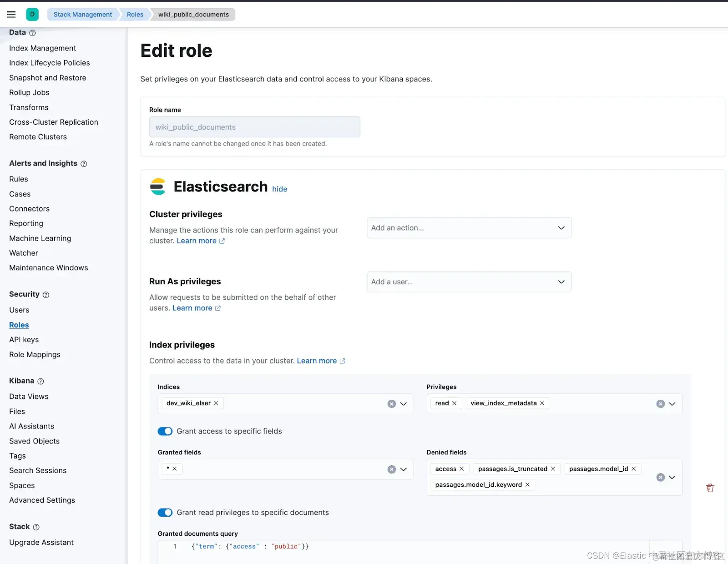Screen dimensions: 728x564
Task: Clear all selected indices
Action: pos(391,404)
